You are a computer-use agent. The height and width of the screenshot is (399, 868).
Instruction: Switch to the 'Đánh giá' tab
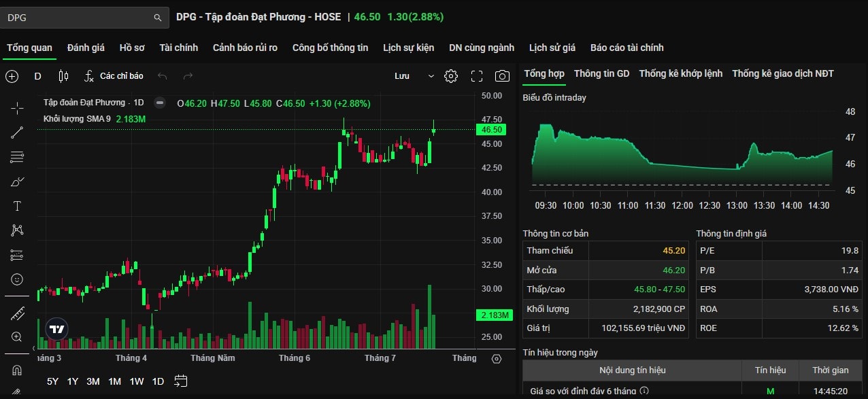(x=86, y=48)
